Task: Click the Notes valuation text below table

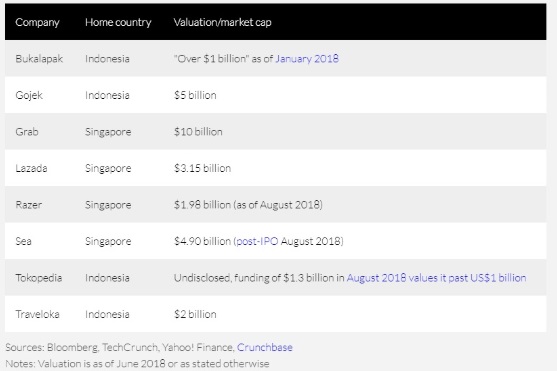Action: click(x=137, y=364)
